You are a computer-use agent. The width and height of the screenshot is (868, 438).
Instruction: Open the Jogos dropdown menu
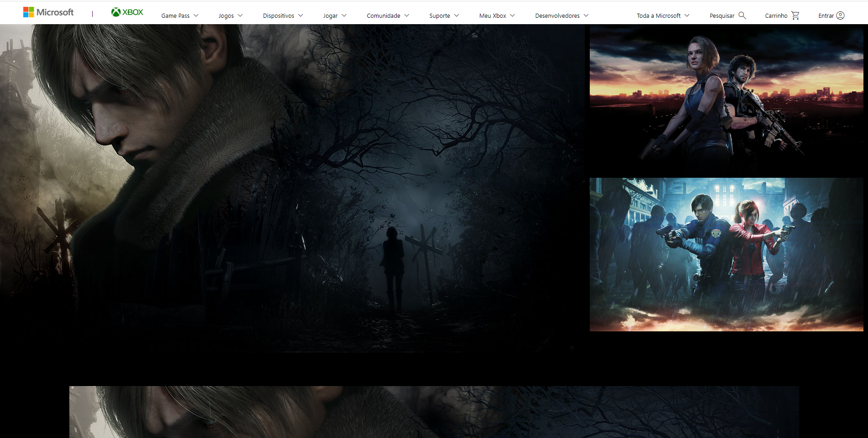click(x=230, y=15)
